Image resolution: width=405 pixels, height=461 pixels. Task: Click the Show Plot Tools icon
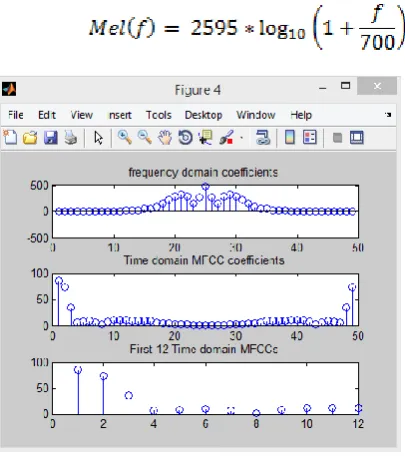point(357,137)
